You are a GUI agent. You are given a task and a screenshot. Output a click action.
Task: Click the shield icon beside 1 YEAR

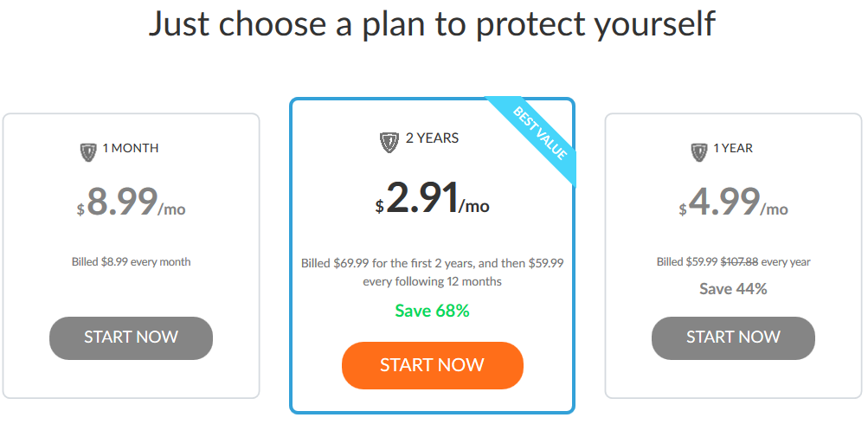click(700, 152)
